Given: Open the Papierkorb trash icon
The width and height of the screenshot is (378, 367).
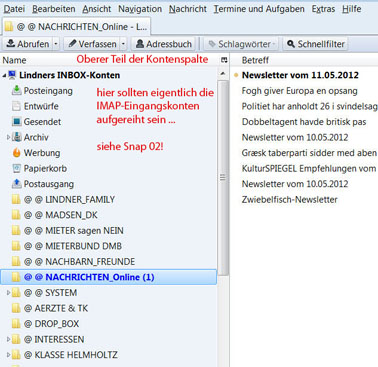Looking at the screenshot, I should (16, 168).
